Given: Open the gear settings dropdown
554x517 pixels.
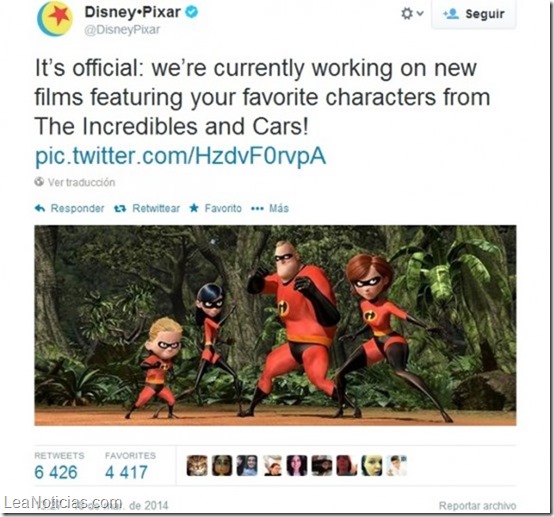Looking at the screenshot, I should point(412,14).
